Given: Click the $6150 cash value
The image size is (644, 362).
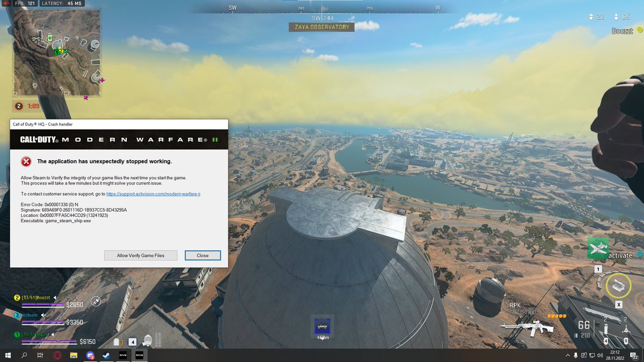Looking at the screenshot, I should click(87, 341).
